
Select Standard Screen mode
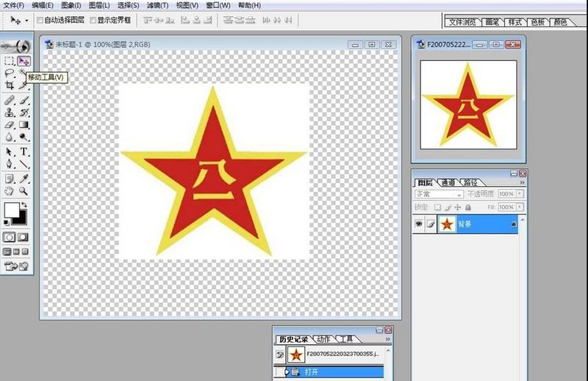pos(7,252)
